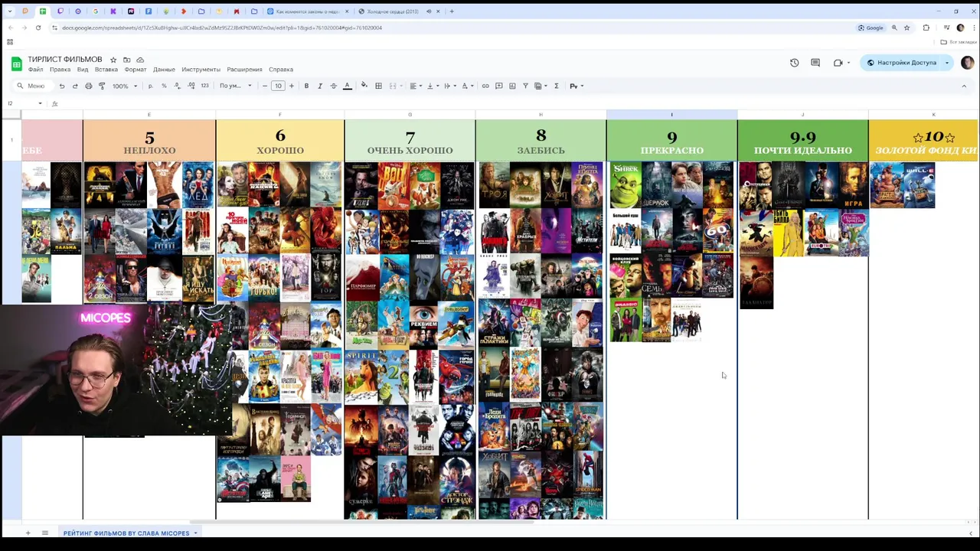The height and width of the screenshot is (551, 980).
Task: Insert a comment from the toolbar
Action: point(498,86)
